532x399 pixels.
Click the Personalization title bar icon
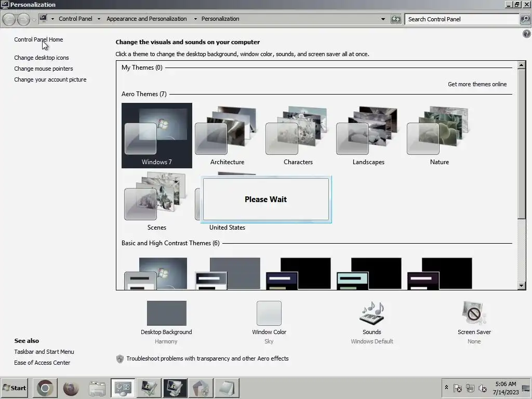pos(5,4)
